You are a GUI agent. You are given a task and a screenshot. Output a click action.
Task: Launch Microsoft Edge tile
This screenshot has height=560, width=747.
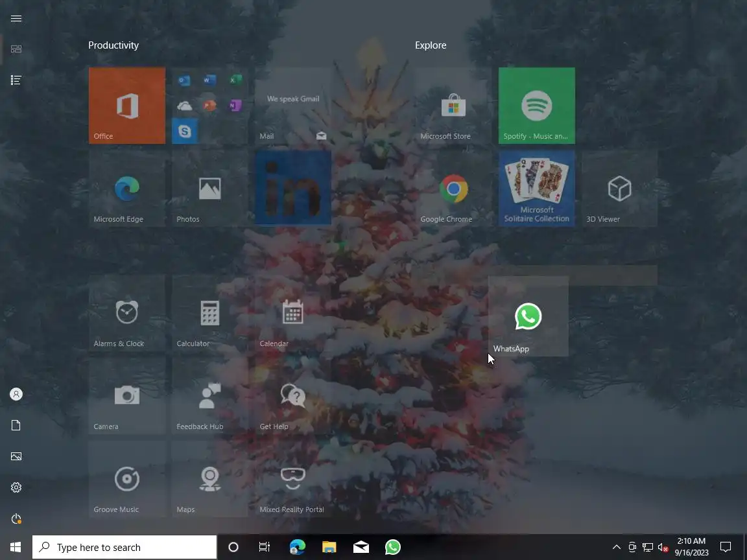pyautogui.click(x=127, y=189)
